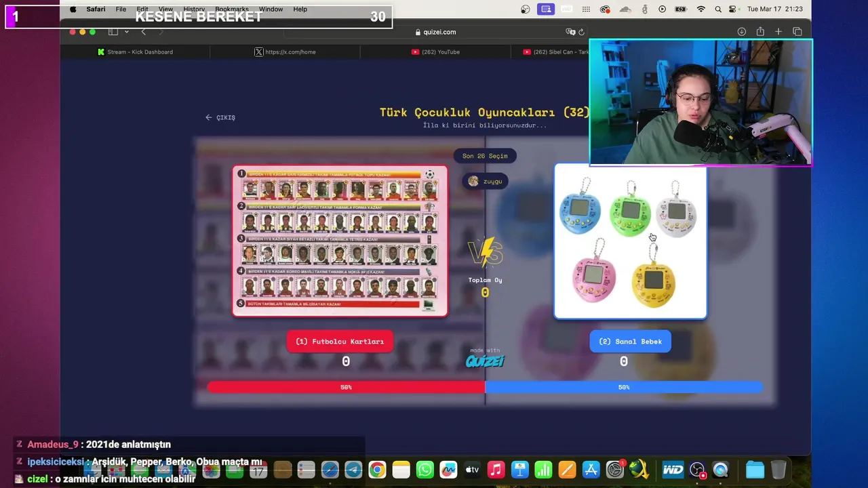
Task: Click the Safari translate page icon
Action: [x=570, y=32]
